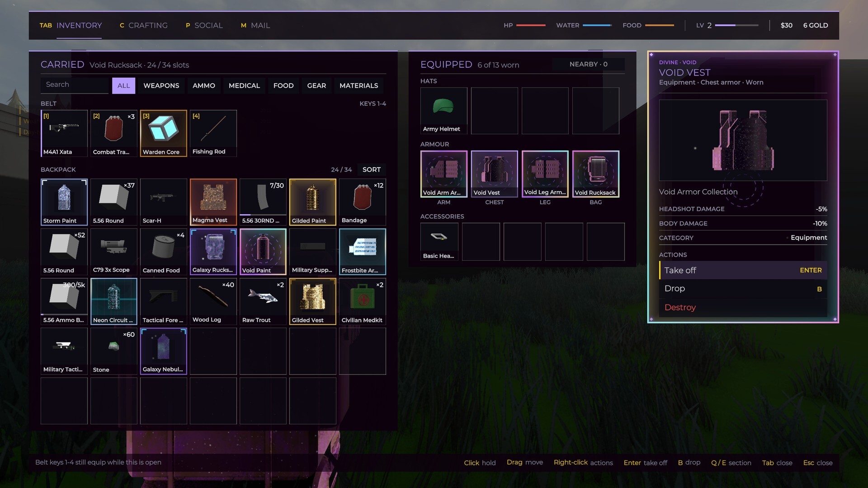Screen dimensions: 868x488
Task: Select the C79 3x Scope item
Action: pyautogui.click(x=114, y=252)
